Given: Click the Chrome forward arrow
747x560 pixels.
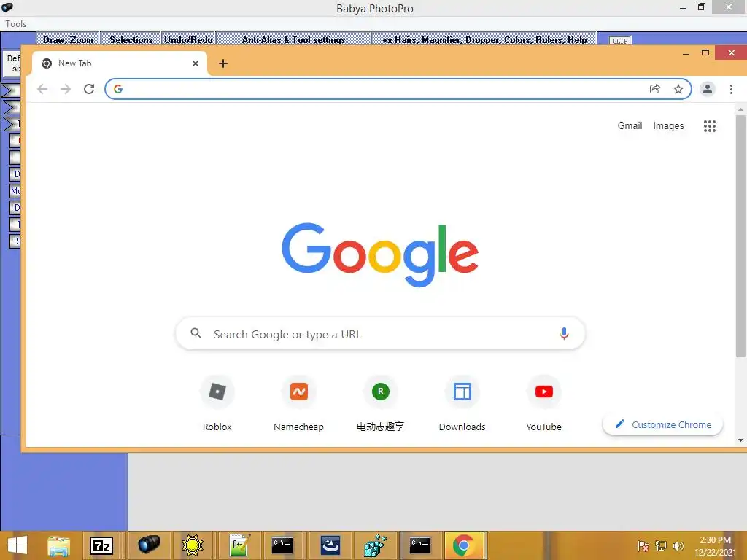Looking at the screenshot, I should coord(65,89).
